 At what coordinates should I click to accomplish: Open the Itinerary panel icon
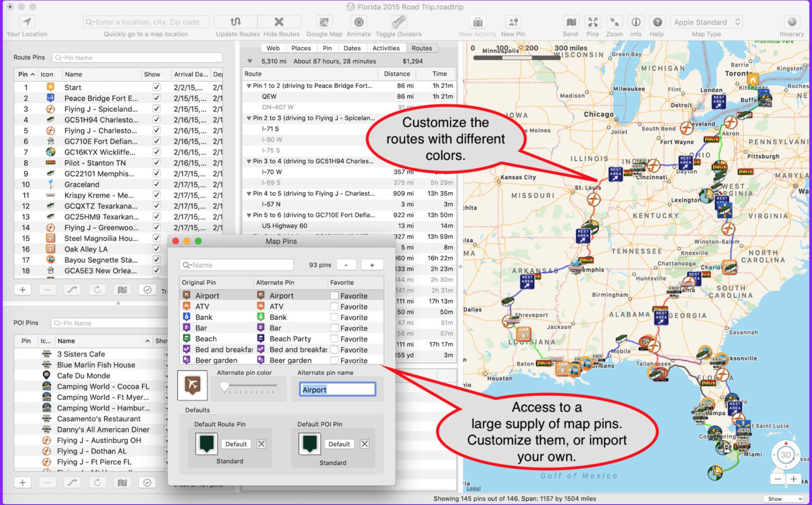pyautogui.click(x=792, y=22)
